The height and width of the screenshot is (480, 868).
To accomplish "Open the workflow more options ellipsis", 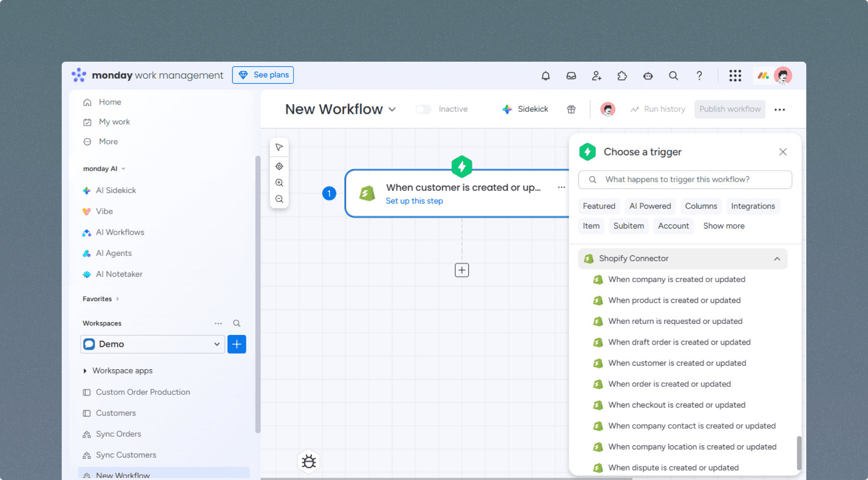I will pos(780,109).
